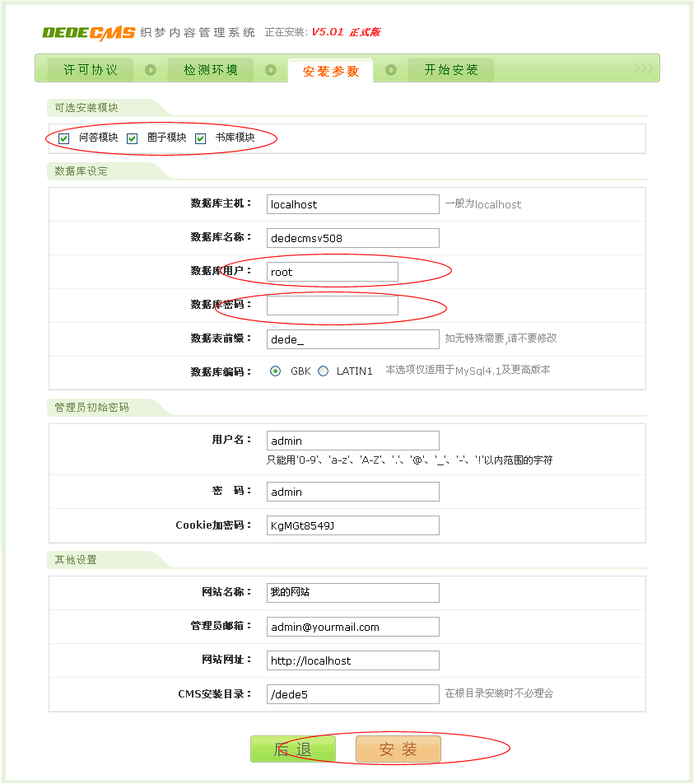Select the 开始安装 step tab
694x784 pixels.
click(x=450, y=70)
